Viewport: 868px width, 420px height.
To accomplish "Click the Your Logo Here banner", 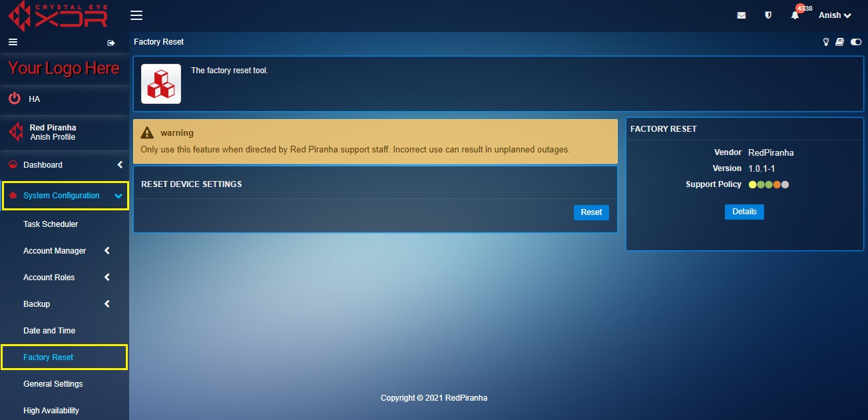I will pos(64,68).
